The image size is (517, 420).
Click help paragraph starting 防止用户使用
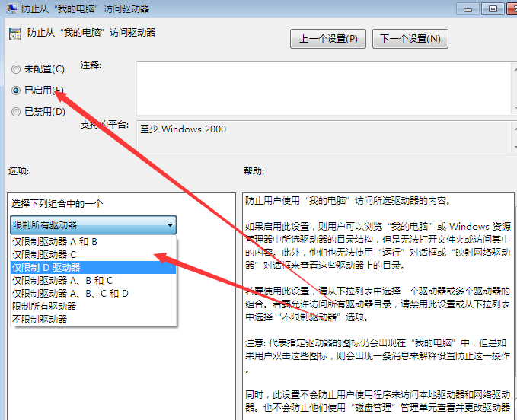[348, 201]
